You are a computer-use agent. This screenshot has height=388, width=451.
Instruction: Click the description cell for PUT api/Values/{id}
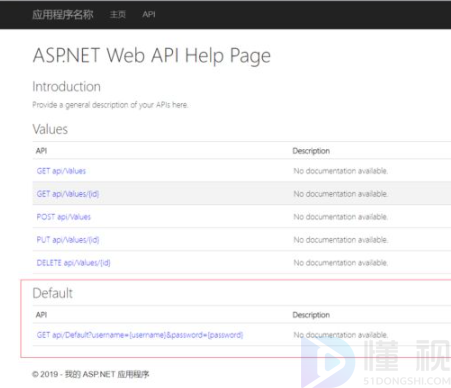coord(340,240)
